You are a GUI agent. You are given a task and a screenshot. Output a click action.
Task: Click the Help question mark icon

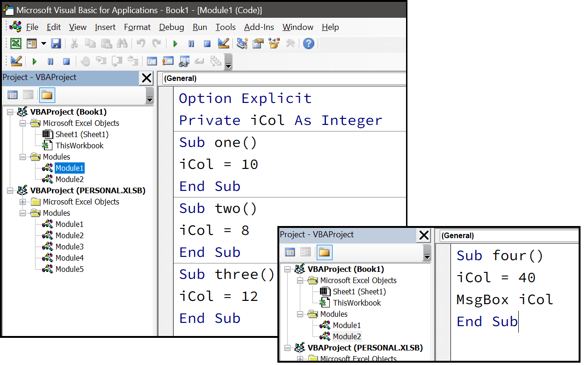coord(308,43)
